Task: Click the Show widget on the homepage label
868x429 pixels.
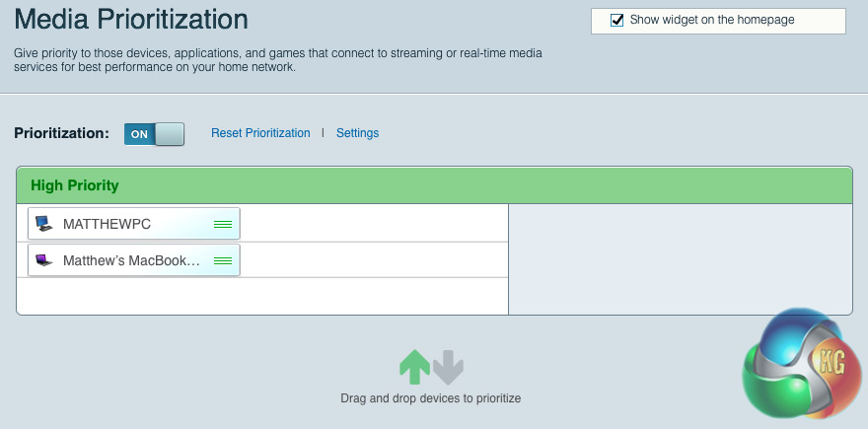Action: [x=712, y=20]
